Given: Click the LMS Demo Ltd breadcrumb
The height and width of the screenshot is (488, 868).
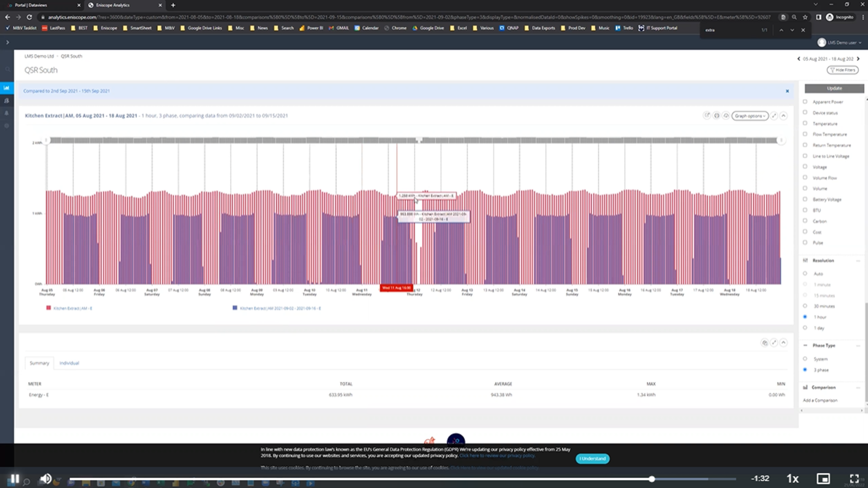Looking at the screenshot, I should 39,56.
